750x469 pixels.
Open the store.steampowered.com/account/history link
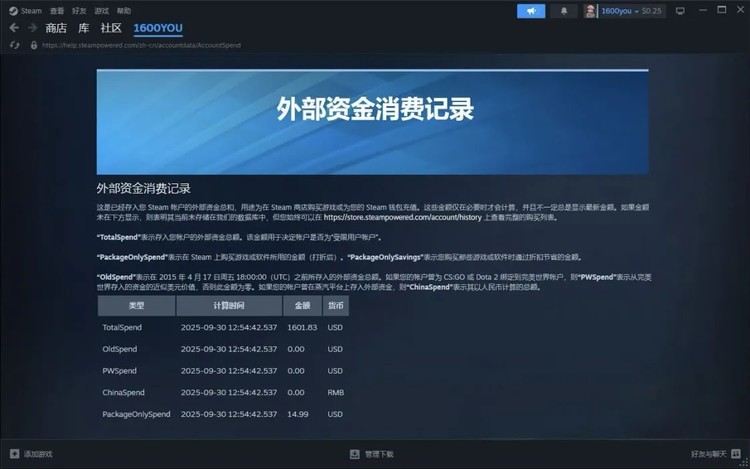coord(402,218)
